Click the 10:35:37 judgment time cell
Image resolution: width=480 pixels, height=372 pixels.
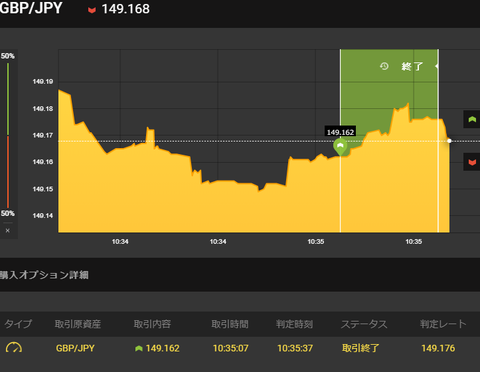click(295, 348)
